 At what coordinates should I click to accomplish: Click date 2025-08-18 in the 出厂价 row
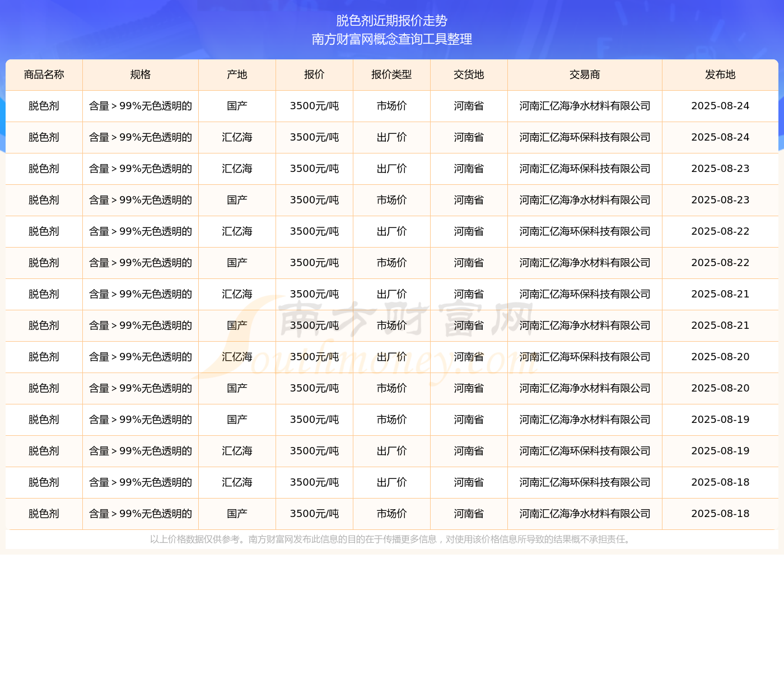pyautogui.click(x=720, y=482)
